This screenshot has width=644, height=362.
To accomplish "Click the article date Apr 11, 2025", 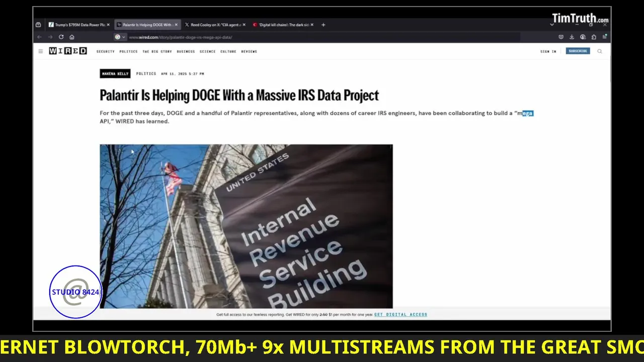I will 182,73.
